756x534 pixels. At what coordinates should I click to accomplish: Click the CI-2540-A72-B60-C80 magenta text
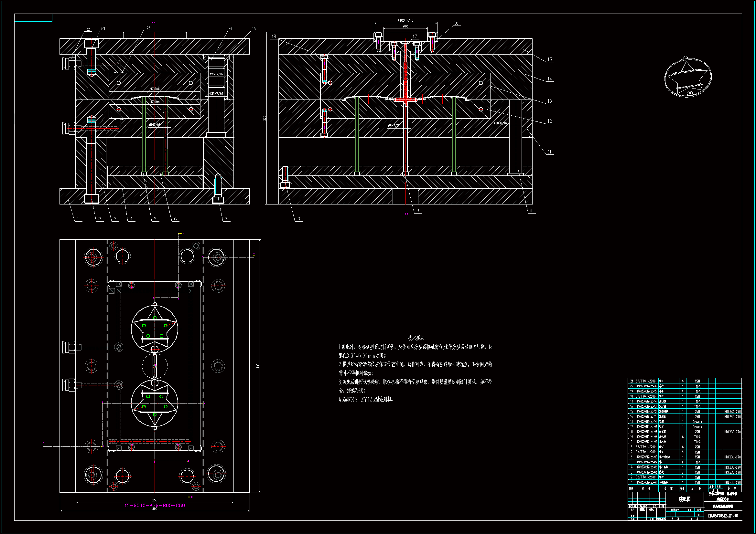pyautogui.click(x=155, y=505)
